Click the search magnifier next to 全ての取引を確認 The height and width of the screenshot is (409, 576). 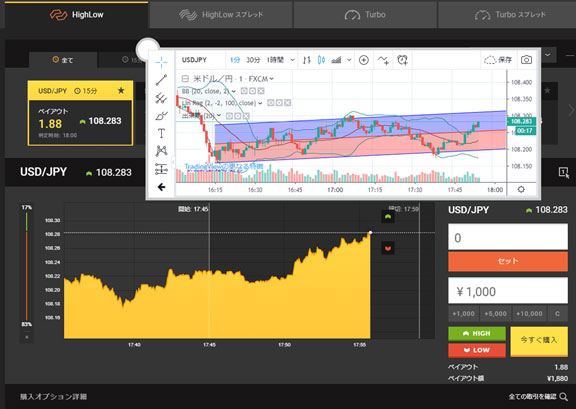pos(564,397)
